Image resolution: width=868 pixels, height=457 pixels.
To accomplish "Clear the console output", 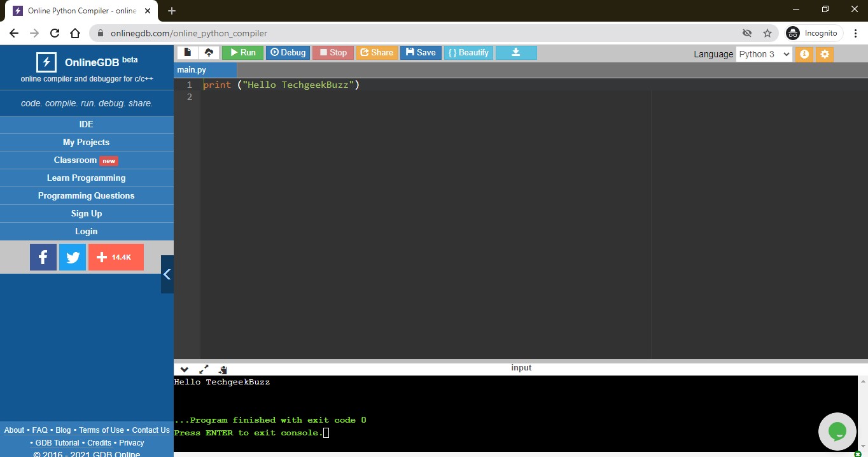I will 222,369.
